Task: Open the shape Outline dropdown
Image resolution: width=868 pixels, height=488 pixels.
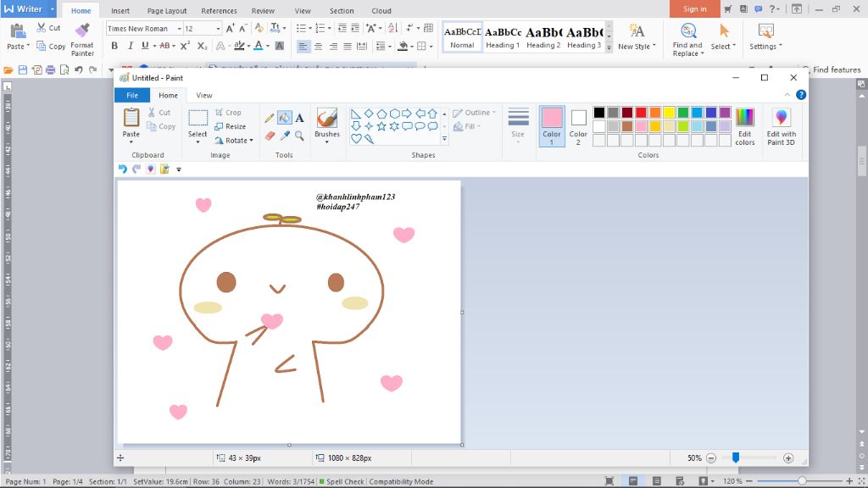Action: (x=474, y=113)
